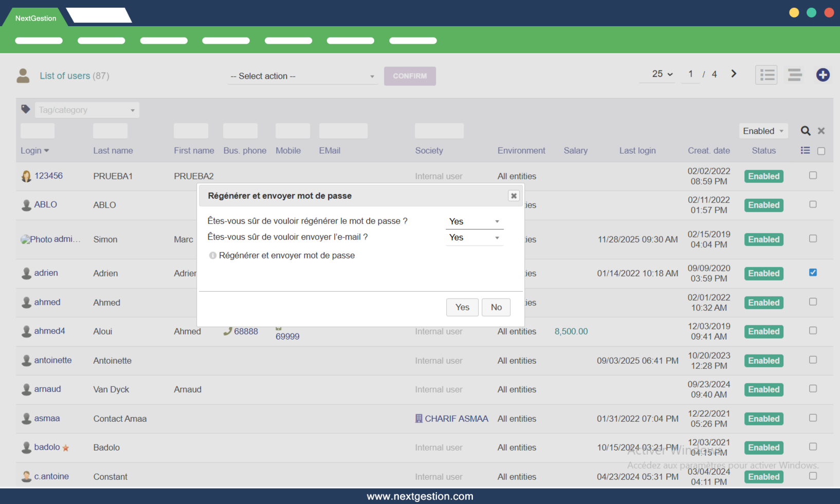Click the info icon in the dialog

coord(212,255)
